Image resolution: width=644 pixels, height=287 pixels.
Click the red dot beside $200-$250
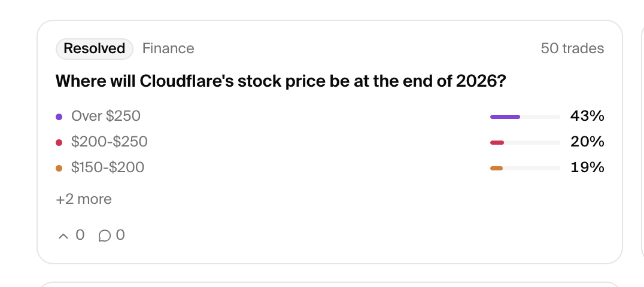[59, 142]
